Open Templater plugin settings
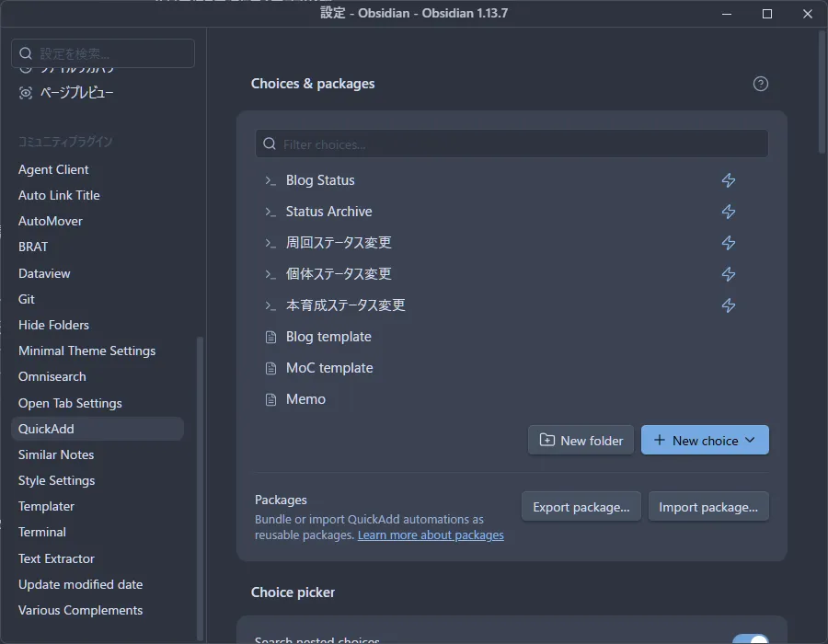The height and width of the screenshot is (644, 828). click(x=46, y=507)
